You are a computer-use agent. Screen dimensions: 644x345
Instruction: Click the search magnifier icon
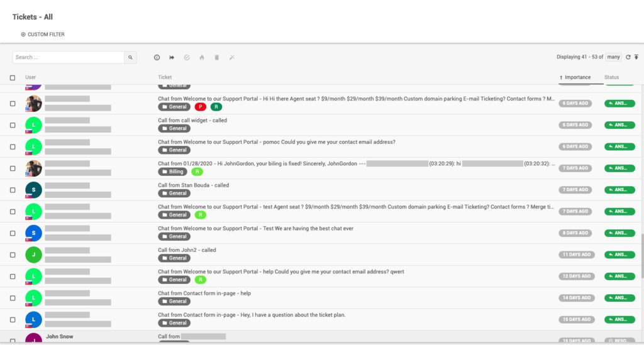(130, 57)
